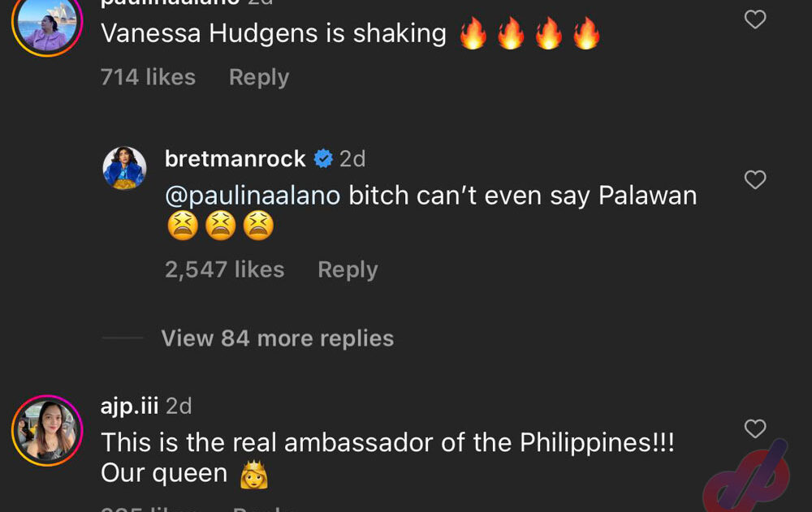The height and width of the screenshot is (512, 812).
Task: Tap the @paulinaalano mention
Action: 253,196
